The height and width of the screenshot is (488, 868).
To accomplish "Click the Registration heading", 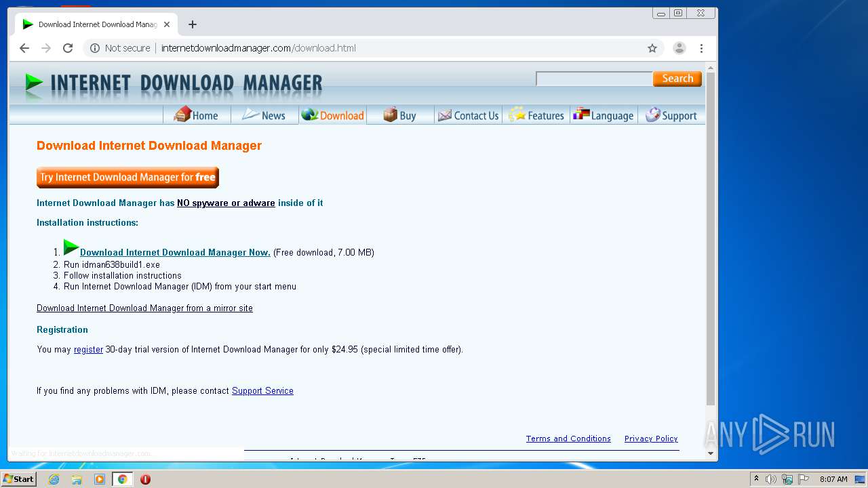I will click(x=62, y=329).
